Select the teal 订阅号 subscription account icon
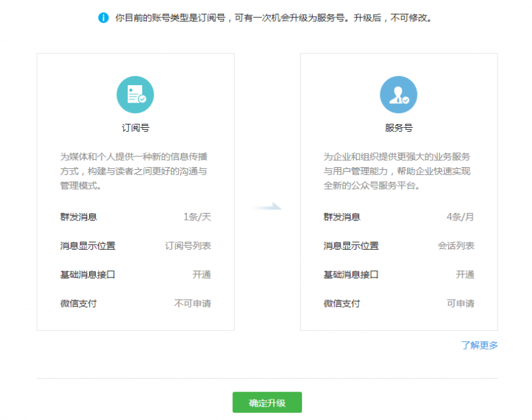This screenshot has height=420, width=532. 135,94
